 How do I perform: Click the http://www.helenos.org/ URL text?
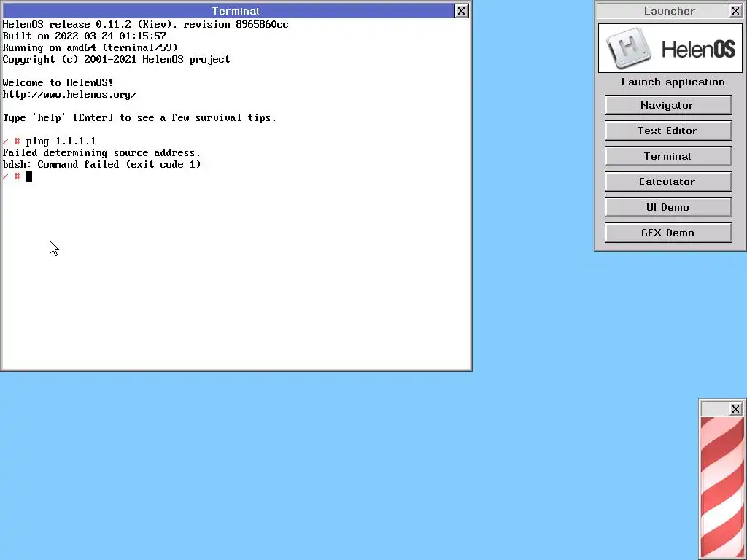[69, 94]
